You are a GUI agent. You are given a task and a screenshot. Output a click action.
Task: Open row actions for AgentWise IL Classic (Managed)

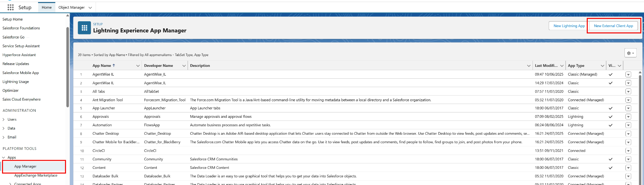click(x=628, y=74)
